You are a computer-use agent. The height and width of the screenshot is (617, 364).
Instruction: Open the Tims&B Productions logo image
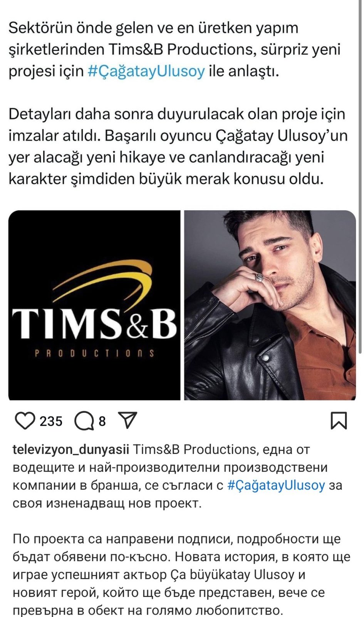94,305
